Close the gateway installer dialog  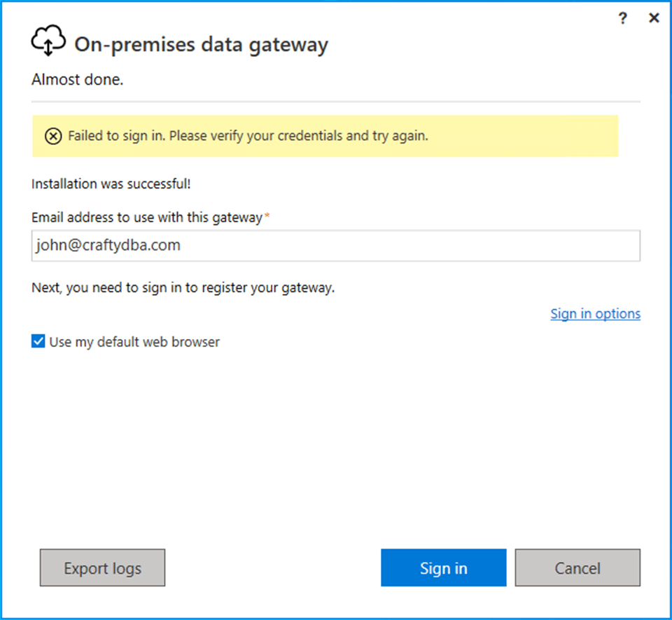(654, 18)
